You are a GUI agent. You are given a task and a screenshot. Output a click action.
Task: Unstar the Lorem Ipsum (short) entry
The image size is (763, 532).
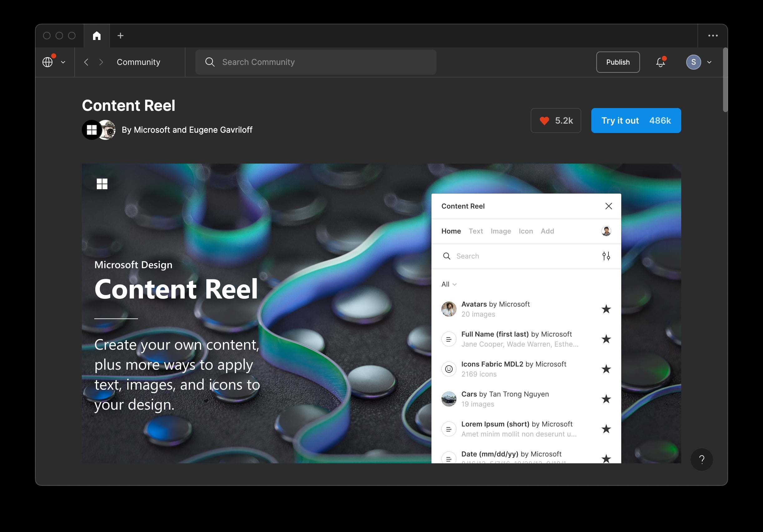(607, 429)
